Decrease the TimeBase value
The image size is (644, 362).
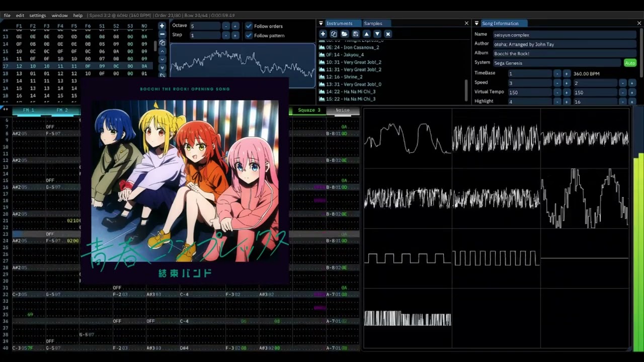point(557,73)
